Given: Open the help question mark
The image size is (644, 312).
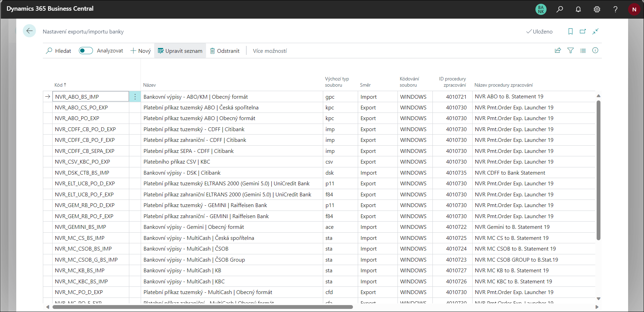Looking at the screenshot, I should click(x=615, y=9).
